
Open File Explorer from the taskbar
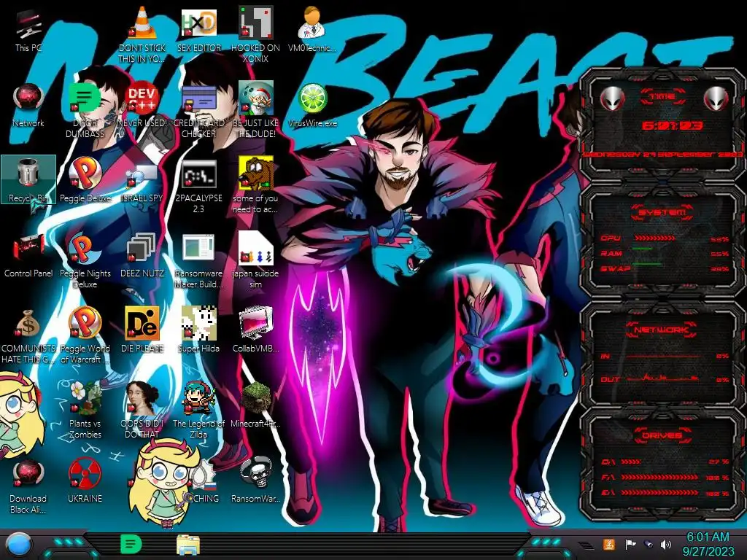(x=187, y=545)
